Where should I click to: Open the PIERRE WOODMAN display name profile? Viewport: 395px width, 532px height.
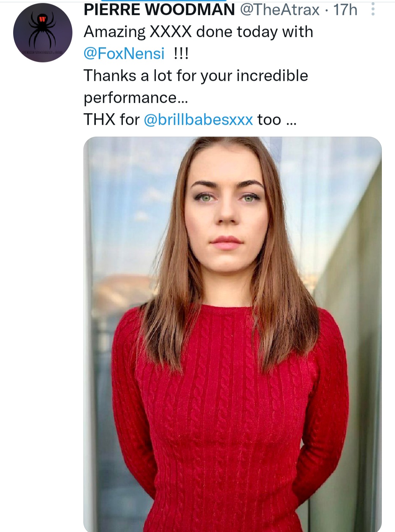point(159,10)
